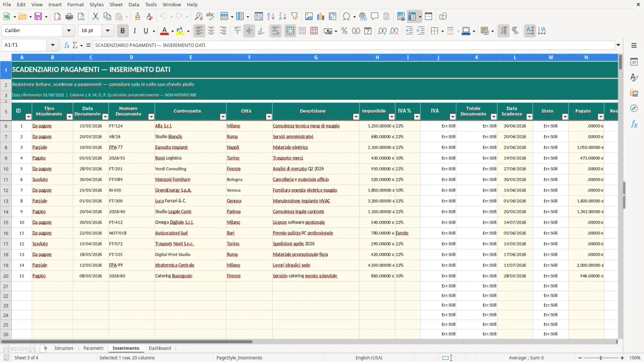Open the Format menu
The height and width of the screenshot is (362, 644).
[75, 4]
